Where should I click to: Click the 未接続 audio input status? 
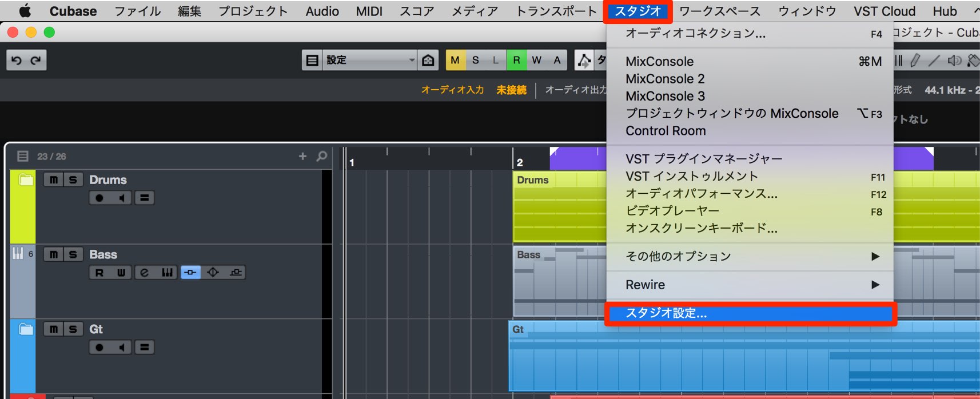pyautogui.click(x=511, y=90)
